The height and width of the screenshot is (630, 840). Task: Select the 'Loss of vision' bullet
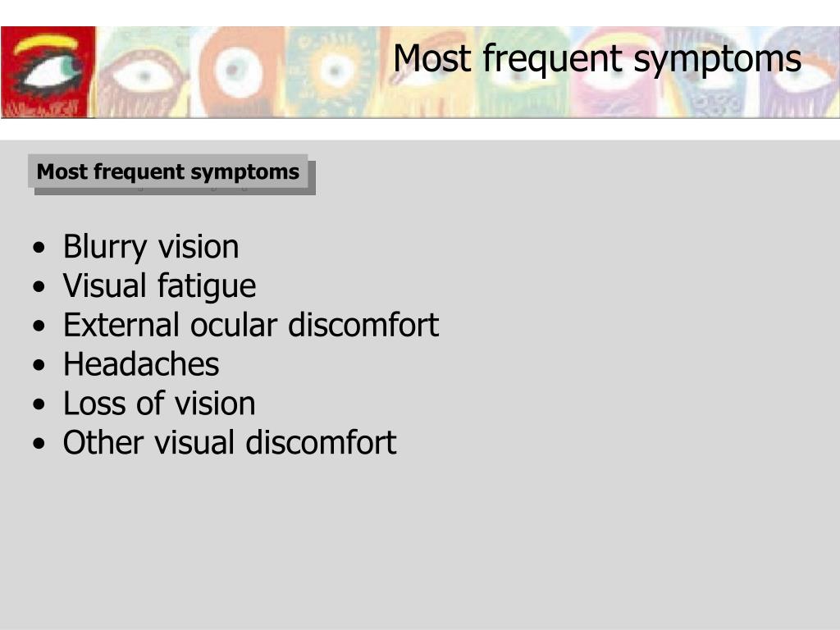click(159, 404)
